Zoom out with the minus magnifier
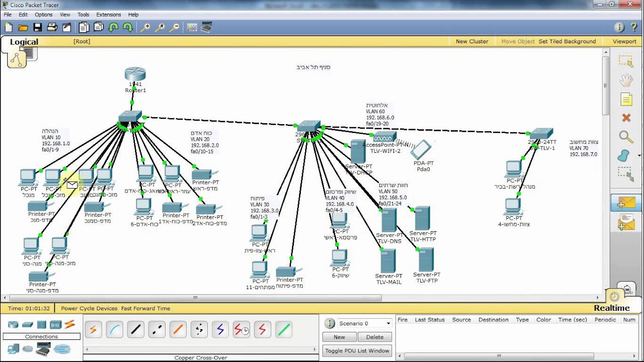Screen dimensions: 644x362 [x=175, y=27]
